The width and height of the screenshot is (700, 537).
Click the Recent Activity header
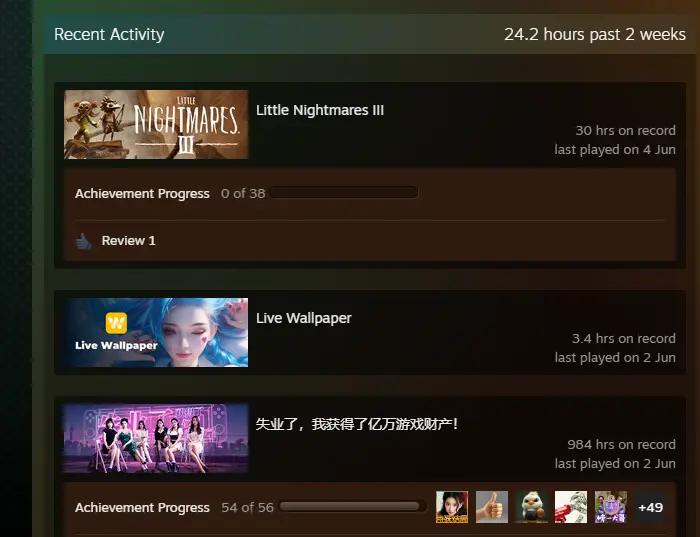coord(109,34)
